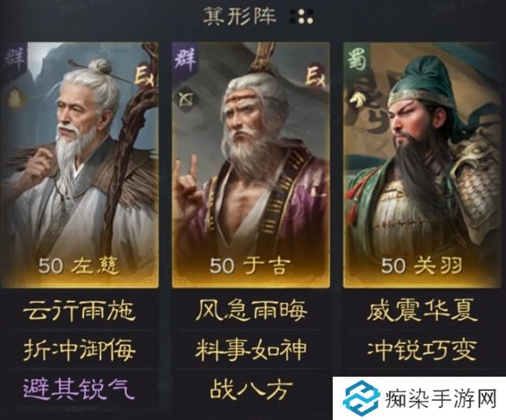Click the cavalry troop icon on 关羽 card
The height and width of the screenshot is (420, 506).
(356, 99)
